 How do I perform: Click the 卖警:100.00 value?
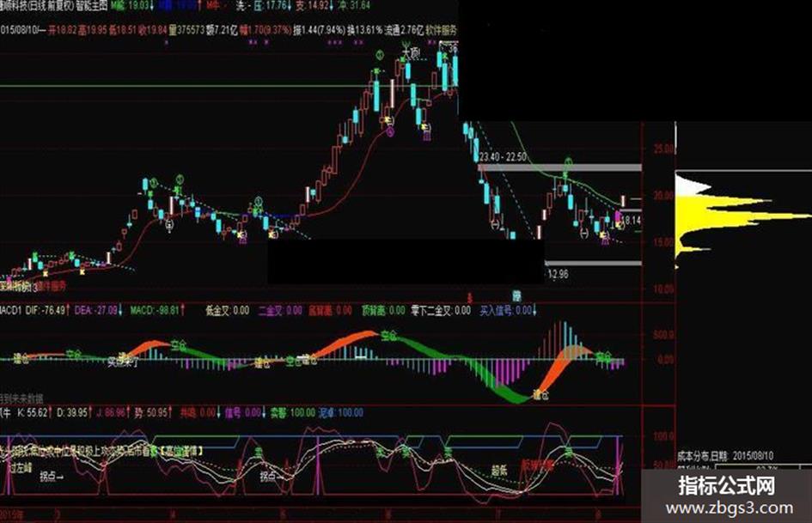pos(292,413)
